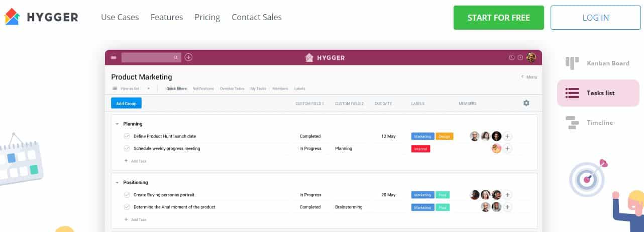Apply the Members quick filter

point(280,89)
